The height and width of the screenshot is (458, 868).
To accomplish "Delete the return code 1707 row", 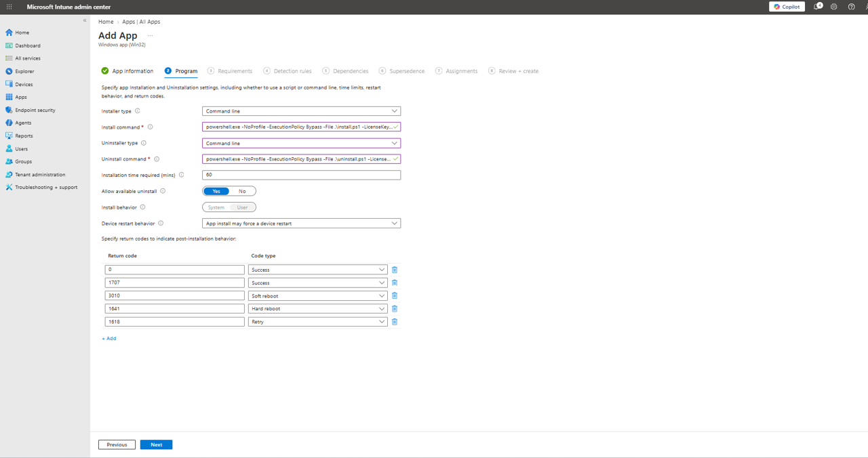I will click(395, 283).
